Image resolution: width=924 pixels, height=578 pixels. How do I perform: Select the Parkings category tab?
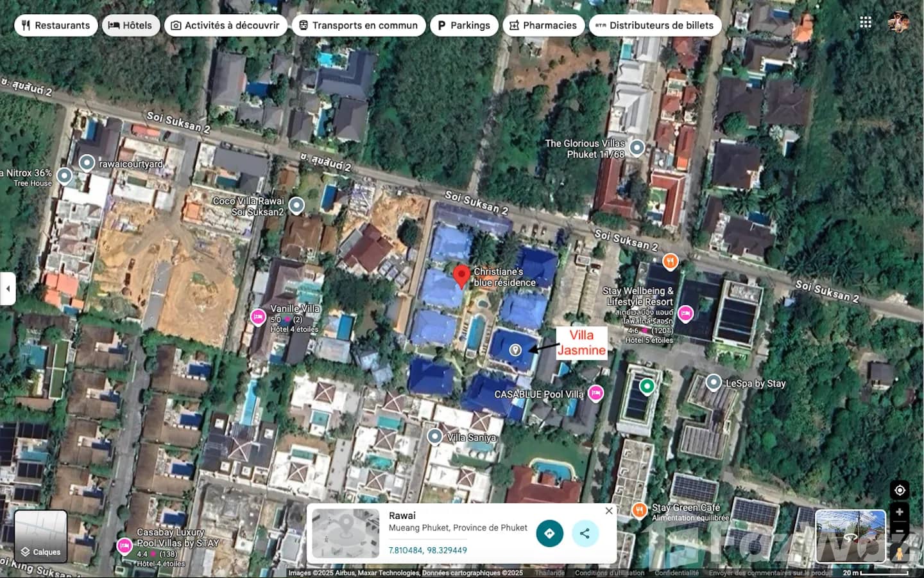[x=463, y=25]
